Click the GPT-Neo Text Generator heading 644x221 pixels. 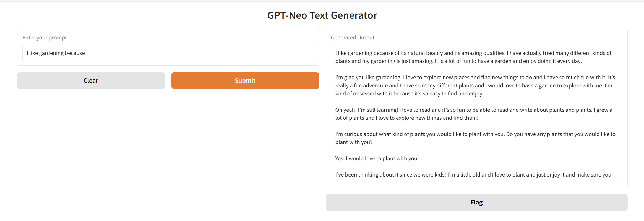[322, 15]
